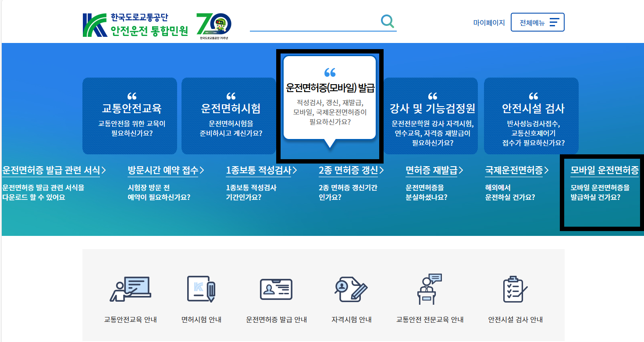Click text 모바일 운전면허증을 발급하실 건가요?
Viewport: 644px width, 342px height.
click(600, 192)
